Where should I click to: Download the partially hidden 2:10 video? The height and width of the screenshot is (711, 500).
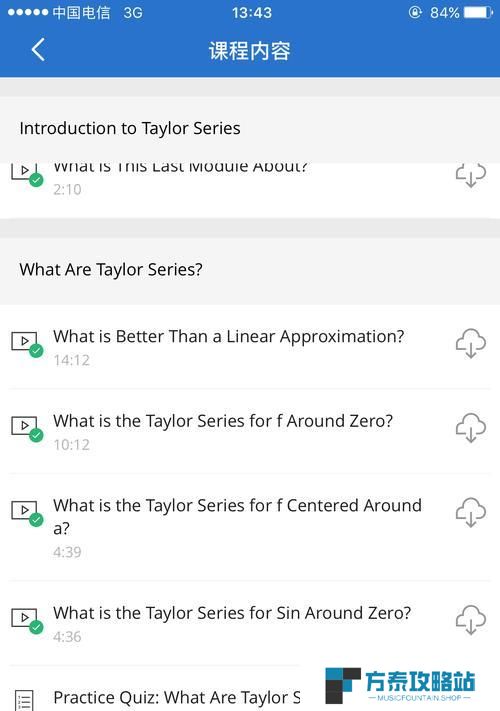tap(471, 175)
